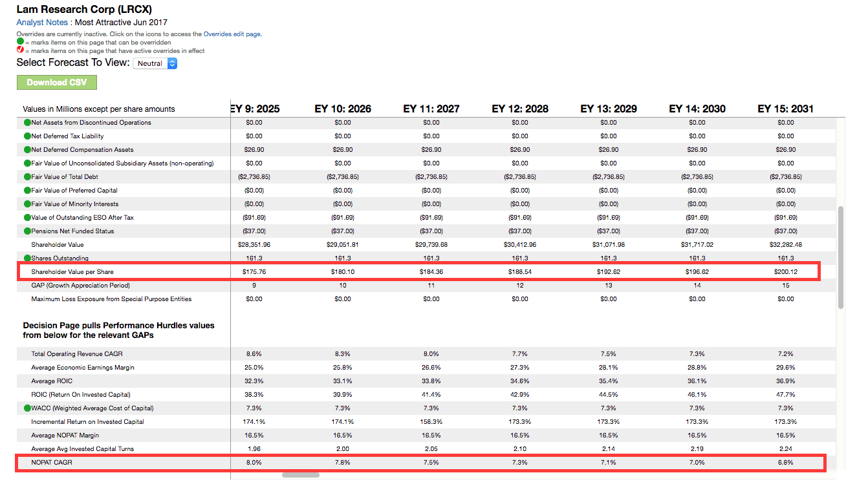Click override icon for Fair Value of Unconsolidated Subsidiary Assets
This screenshot has width=868, height=495.
27,163
